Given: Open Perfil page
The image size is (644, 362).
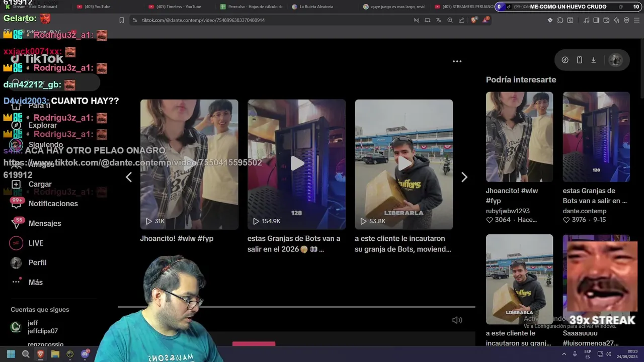Looking at the screenshot, I should coord(30,262).
